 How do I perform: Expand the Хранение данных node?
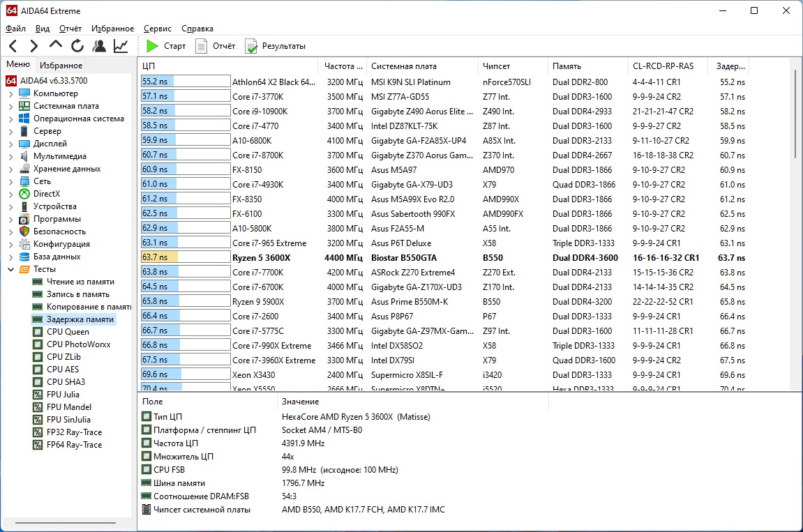coord(10,169)
